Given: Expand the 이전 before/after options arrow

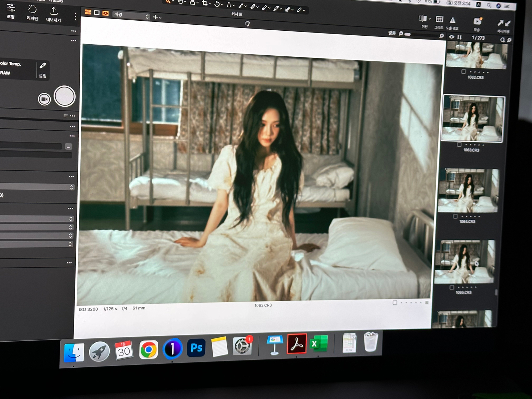Looking at the screenshot, I should (430, 19).
